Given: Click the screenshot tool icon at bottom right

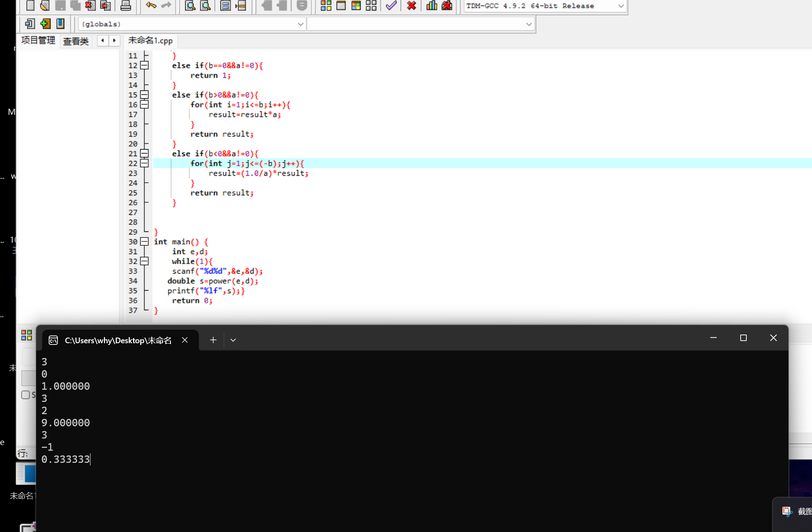Looking at the screenshot, I should coord(787,512).
